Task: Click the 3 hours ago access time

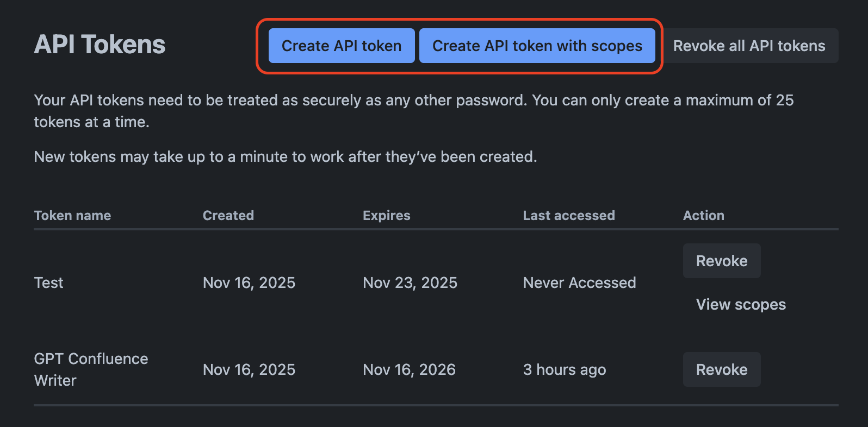Action: pos(564,369)
